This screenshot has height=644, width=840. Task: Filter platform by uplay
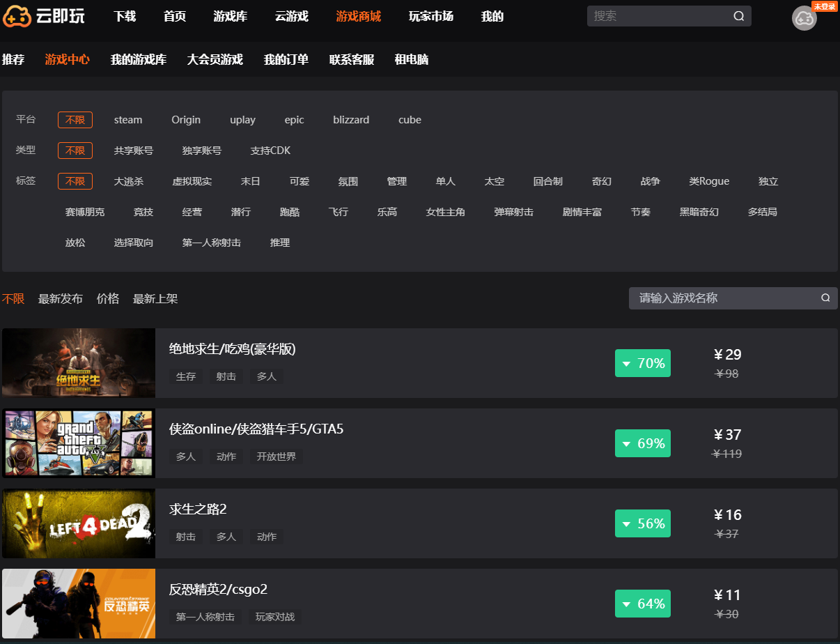243,120
